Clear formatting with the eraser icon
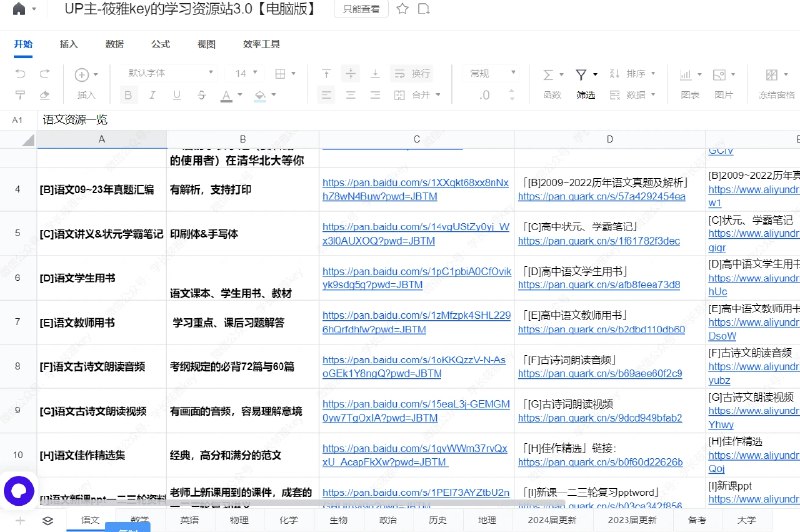 pos(45,95)
